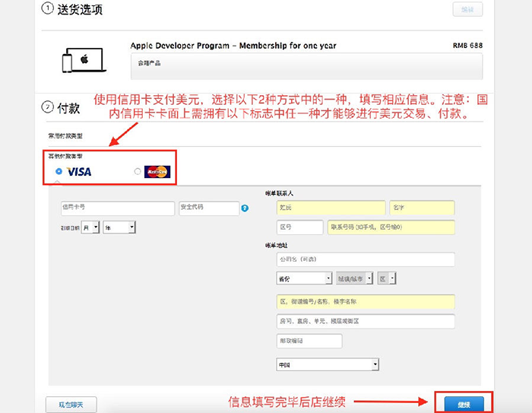This screenshot has height=413, width=532.
Task: Click the VISA card logo
Action: pos(79,172)
